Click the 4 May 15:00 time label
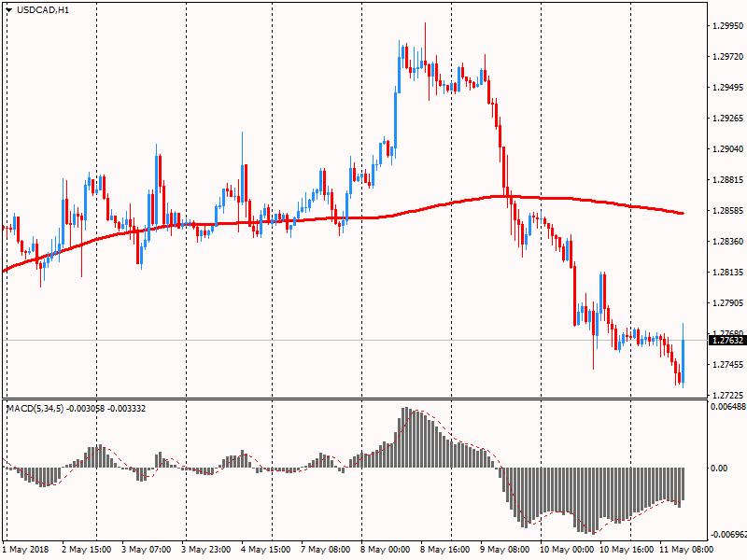This screenshot has width=747, height=560. coord(265,550)
